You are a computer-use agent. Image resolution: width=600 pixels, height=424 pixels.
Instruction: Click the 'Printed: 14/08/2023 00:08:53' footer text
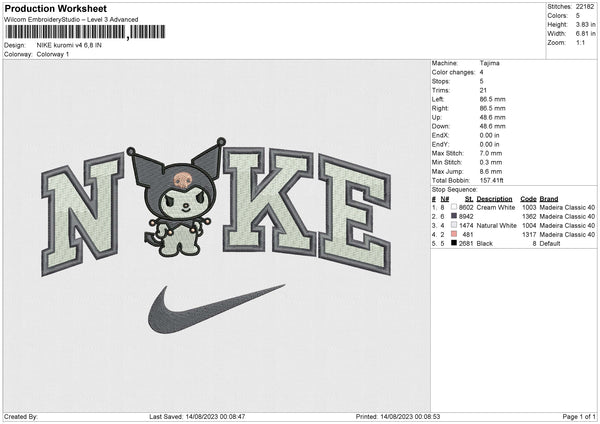(398, 417)
